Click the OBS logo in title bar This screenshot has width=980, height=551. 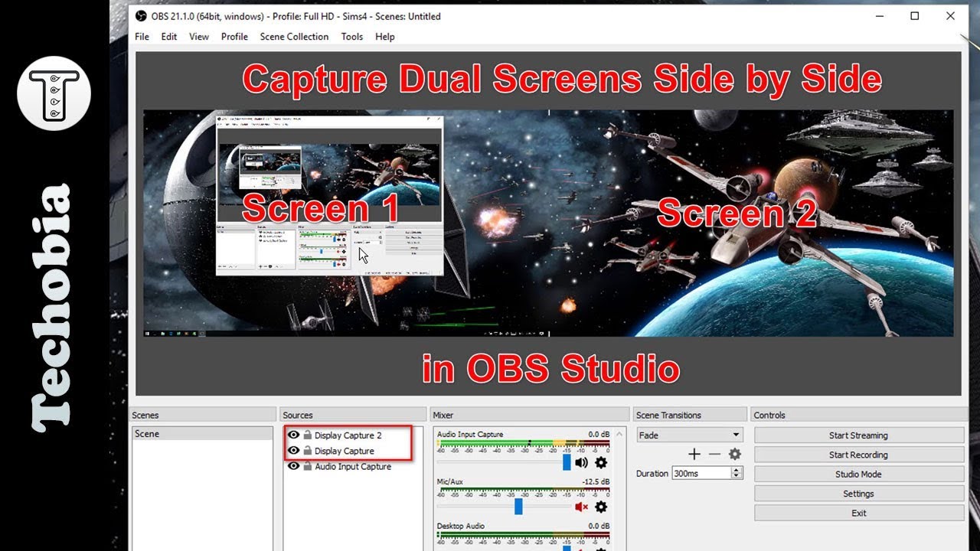[x=141, y=16]
